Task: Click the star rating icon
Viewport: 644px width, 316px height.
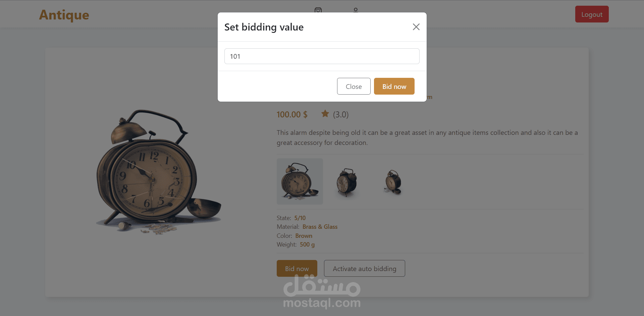Action: point(325,114)
